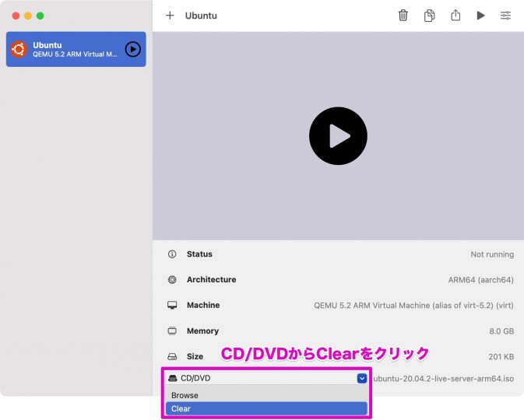Click the Memory label
This screenshot has height=420, width=524.
(x=203, y=331)
